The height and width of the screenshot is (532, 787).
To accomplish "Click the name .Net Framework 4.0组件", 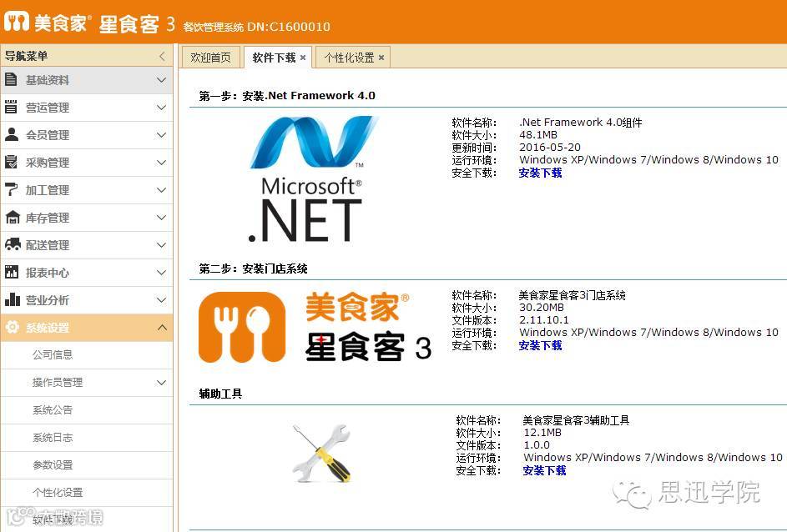I will [x=581, y=123].
